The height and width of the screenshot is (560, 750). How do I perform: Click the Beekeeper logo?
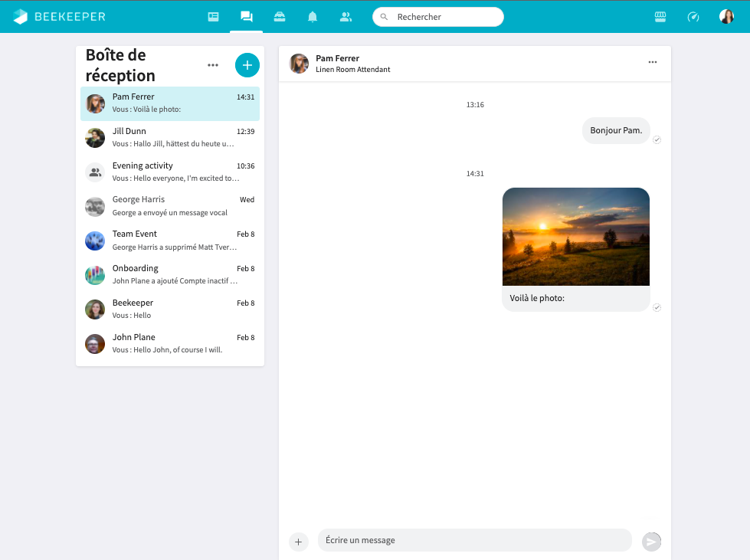coord(60,17)
